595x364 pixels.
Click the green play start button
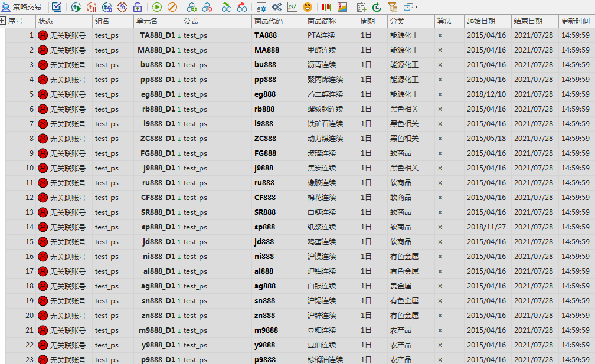pyautogui.click(x=157, y=7)
